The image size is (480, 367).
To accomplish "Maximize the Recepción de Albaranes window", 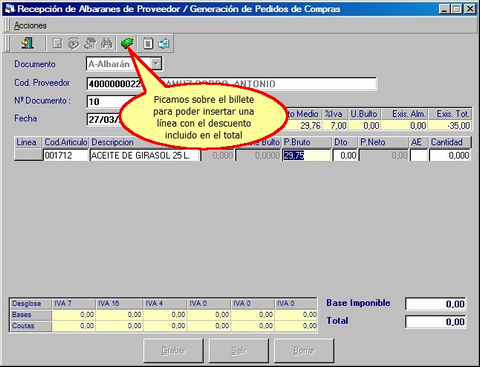I will [456, 9].
